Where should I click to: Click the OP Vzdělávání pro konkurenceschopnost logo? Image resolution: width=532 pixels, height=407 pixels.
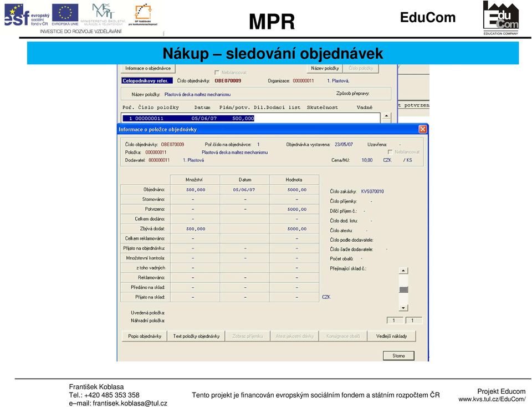pyautogui.click(x=143, y=14)
